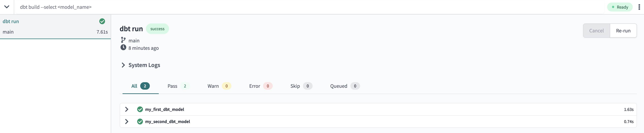This screenshot has height=133, width=644.
Task: Click the Cancel button
Action: pos(596,31)
